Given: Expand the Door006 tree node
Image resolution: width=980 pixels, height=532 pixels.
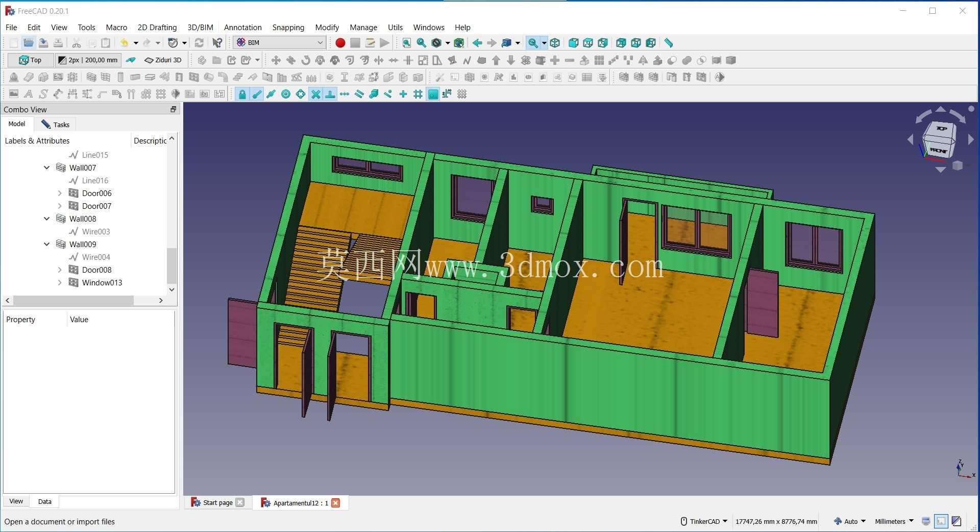Looking at the screenshot, I should point(60,193).
